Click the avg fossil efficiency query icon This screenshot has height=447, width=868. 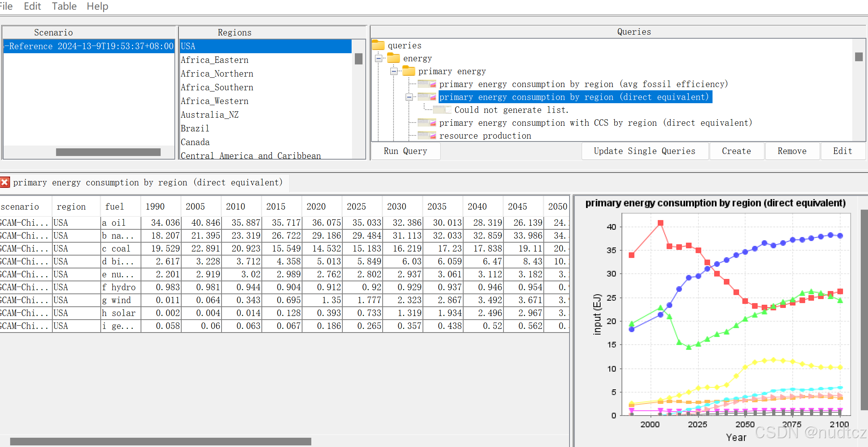[x=427, y=84]
